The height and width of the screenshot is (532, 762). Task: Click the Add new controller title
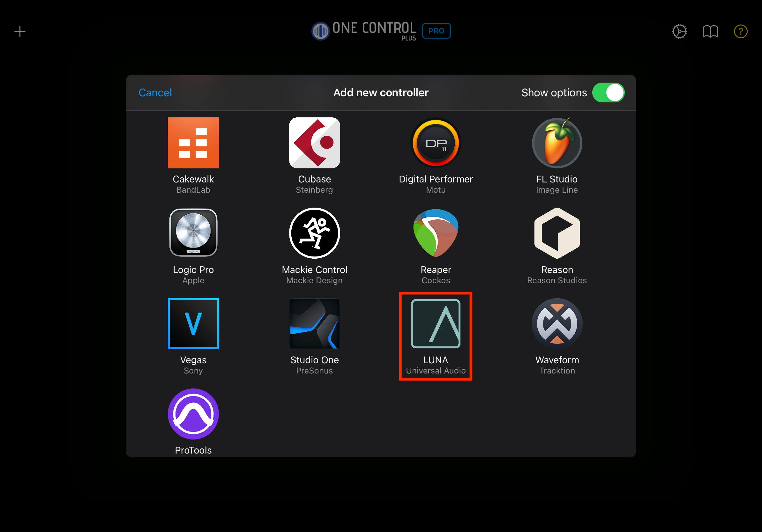(x=381, y=92)
